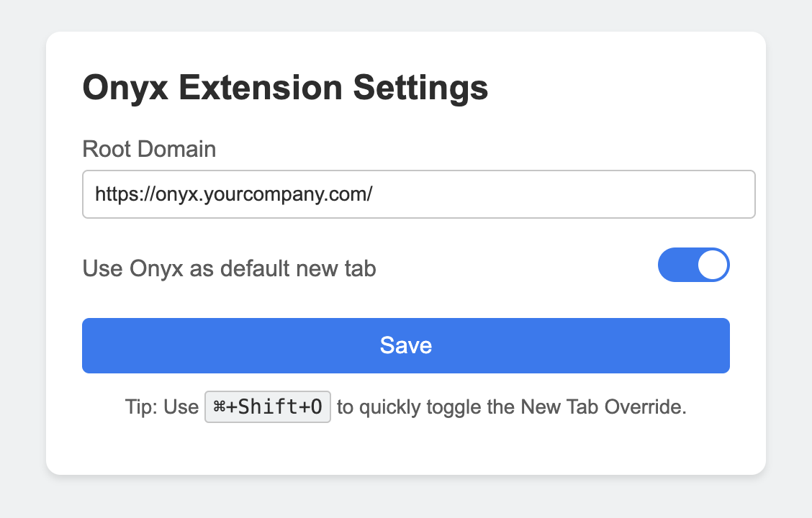
Task: Click the "Tip: Use" text before the shortcut
Action: (x=161, y=407)
